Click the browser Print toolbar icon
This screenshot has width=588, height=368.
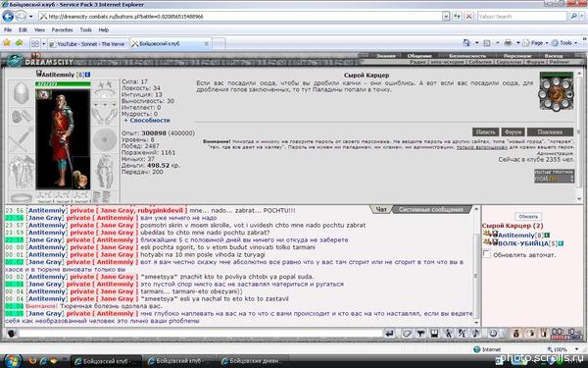(508, 43)
